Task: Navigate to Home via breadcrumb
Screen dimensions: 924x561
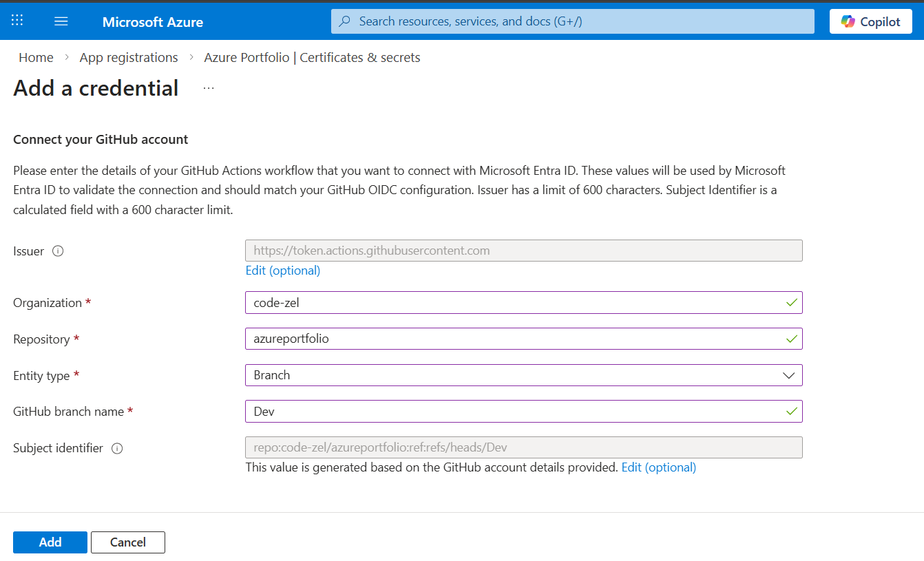Action: tap(36, 57)
